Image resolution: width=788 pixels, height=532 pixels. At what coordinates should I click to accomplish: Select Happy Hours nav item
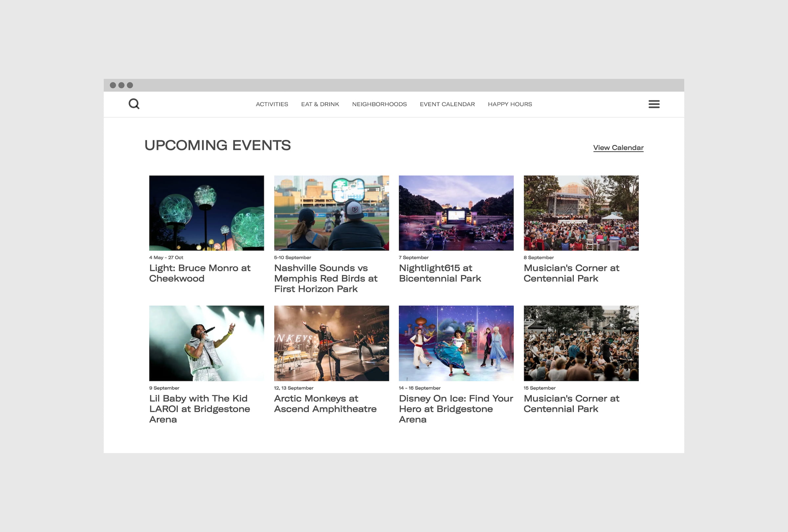click(x=510, y=104)
